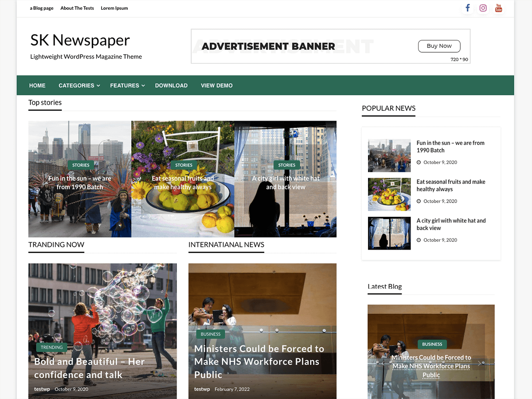532x399 pixels.
Task: Open the YouTube social icon
Action: (498, 8)
